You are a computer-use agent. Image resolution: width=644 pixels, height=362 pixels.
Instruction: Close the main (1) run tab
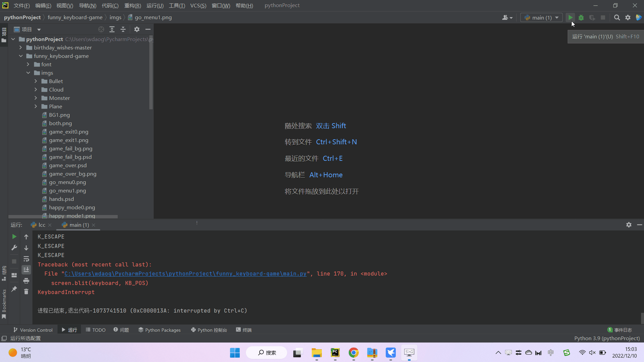click(93, 225)
